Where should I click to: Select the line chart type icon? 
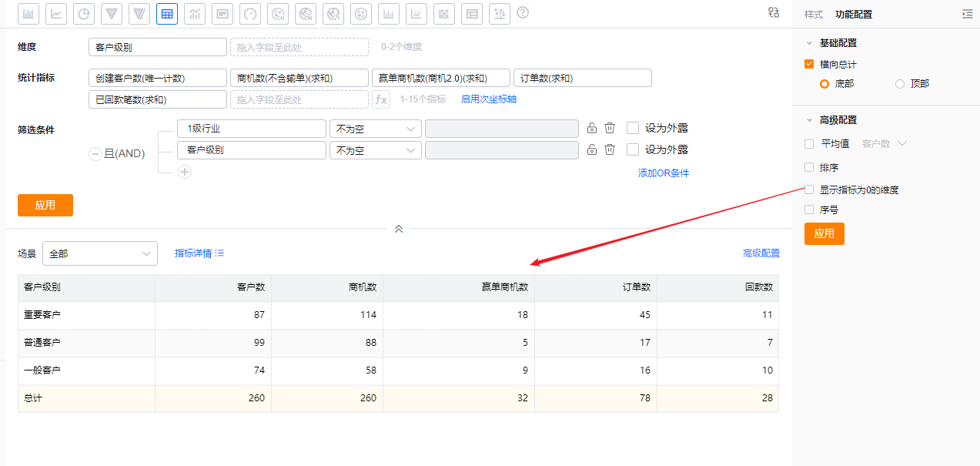point(56,13)
